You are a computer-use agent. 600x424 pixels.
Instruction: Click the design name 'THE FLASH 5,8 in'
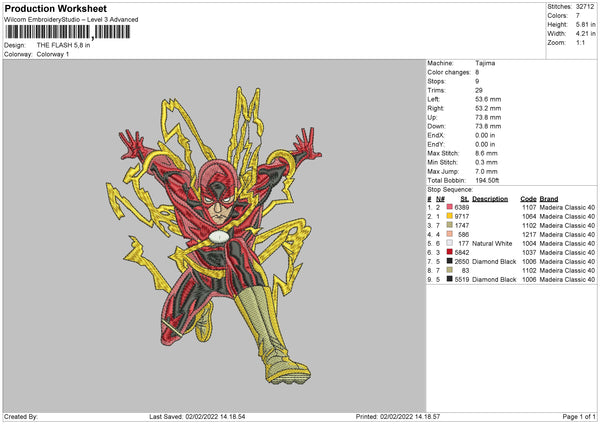click(x=64, y=45)
